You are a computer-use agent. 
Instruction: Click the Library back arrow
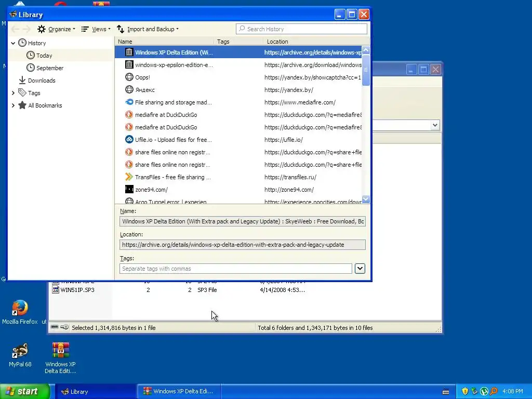pos(15,29)
